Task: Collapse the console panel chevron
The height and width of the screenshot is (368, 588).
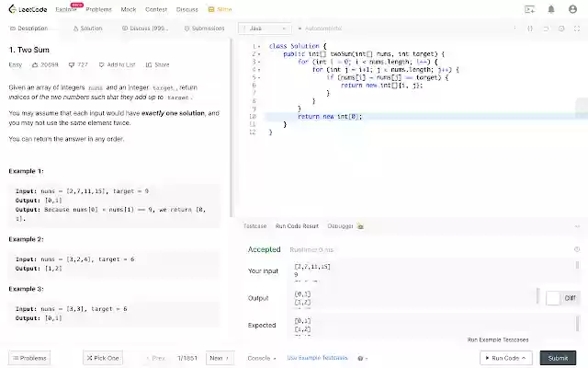Action: point(577,226)
